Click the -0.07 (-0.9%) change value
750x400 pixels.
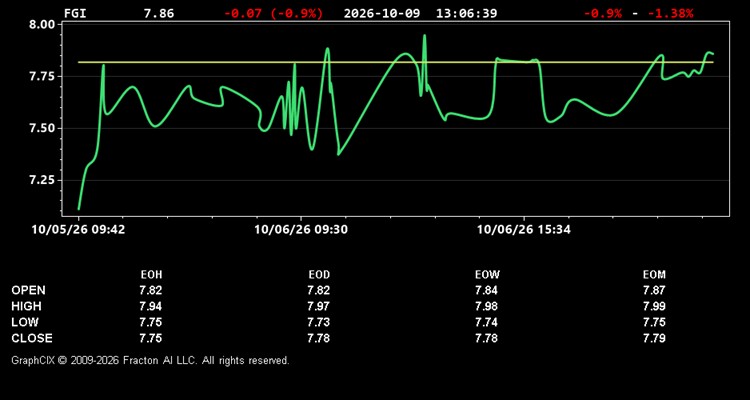(x=274, y=13)
